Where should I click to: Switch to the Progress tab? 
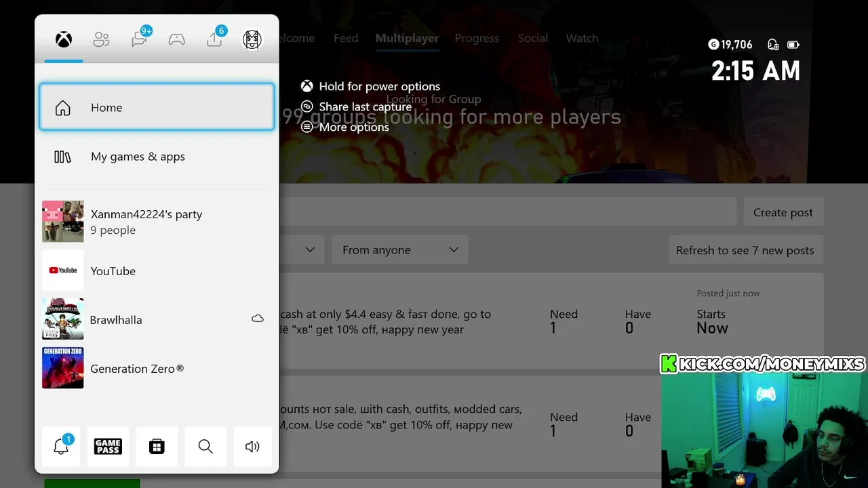(x=477, y=38)
